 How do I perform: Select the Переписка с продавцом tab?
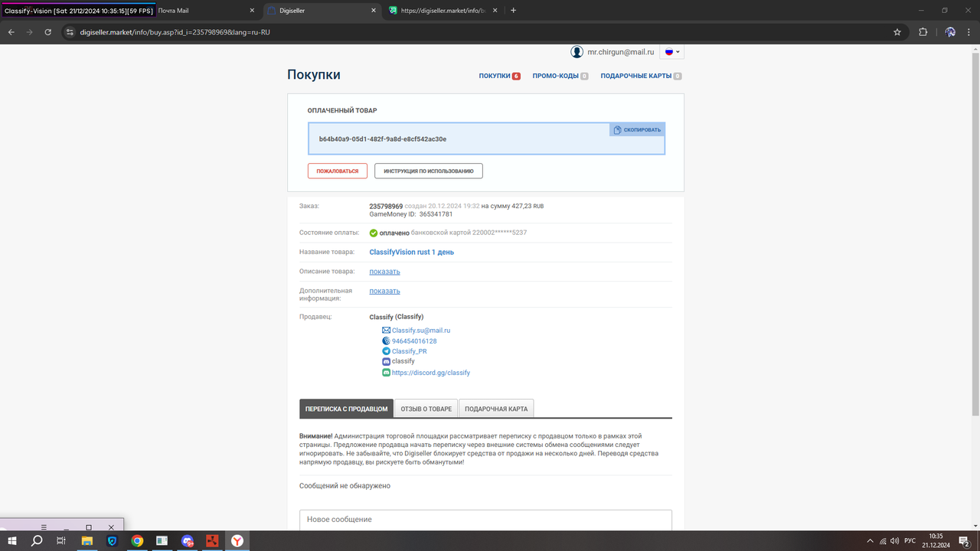[x=346, y=409]
